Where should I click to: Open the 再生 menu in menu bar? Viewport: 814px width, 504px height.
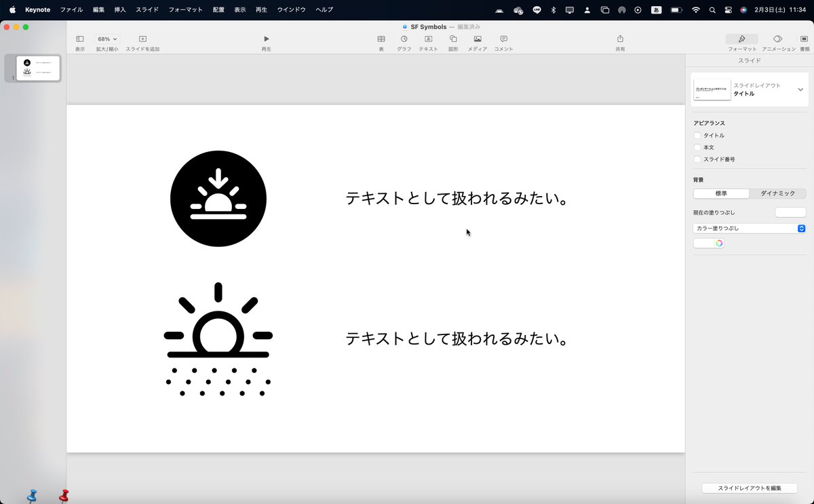[261, 10]
